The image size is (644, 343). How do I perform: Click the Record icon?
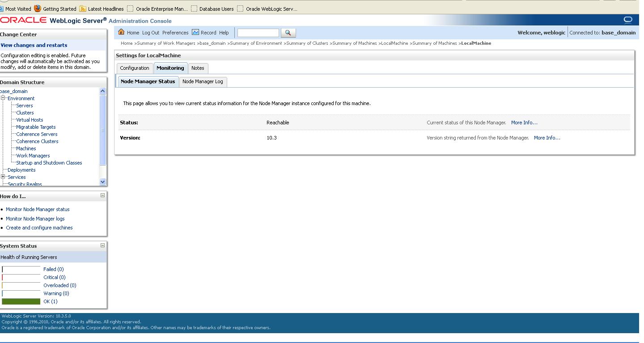(195, 32)
